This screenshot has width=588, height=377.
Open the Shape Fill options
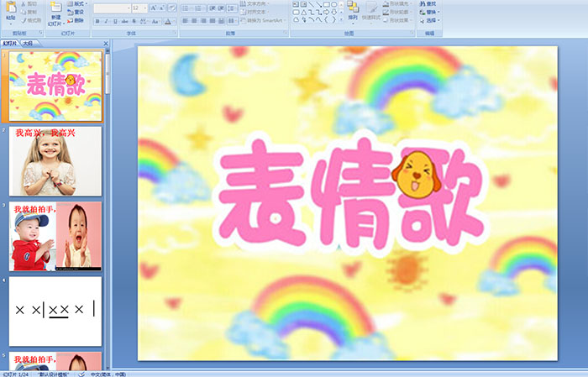(398, 3)
